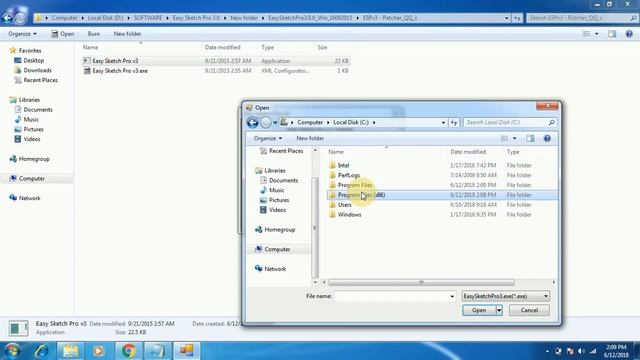Select Videos in dialog sidebar
The height and width of the screenshot is (360, 640).
273,210
